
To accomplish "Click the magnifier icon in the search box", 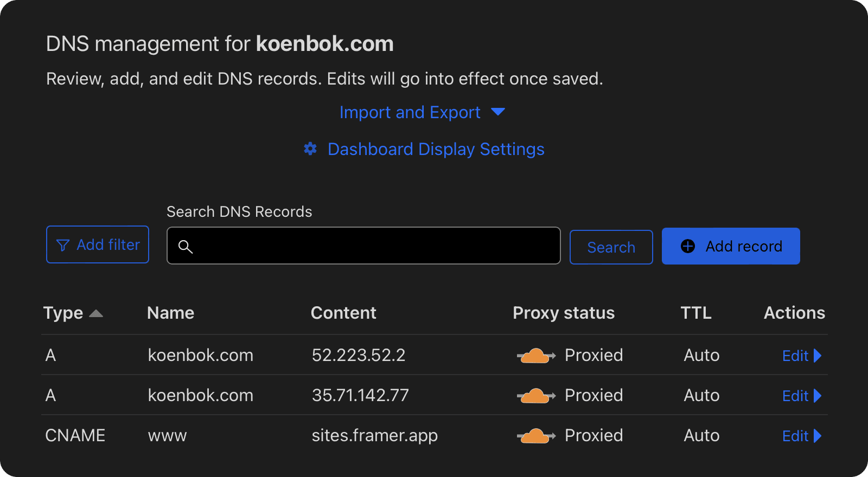I will (x=186, y=247).
